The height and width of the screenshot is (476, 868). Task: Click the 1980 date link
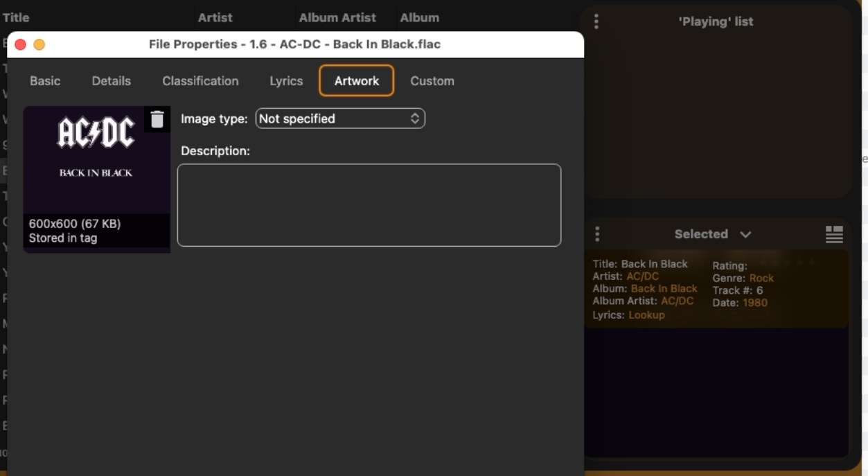click(x=754, y=302)
